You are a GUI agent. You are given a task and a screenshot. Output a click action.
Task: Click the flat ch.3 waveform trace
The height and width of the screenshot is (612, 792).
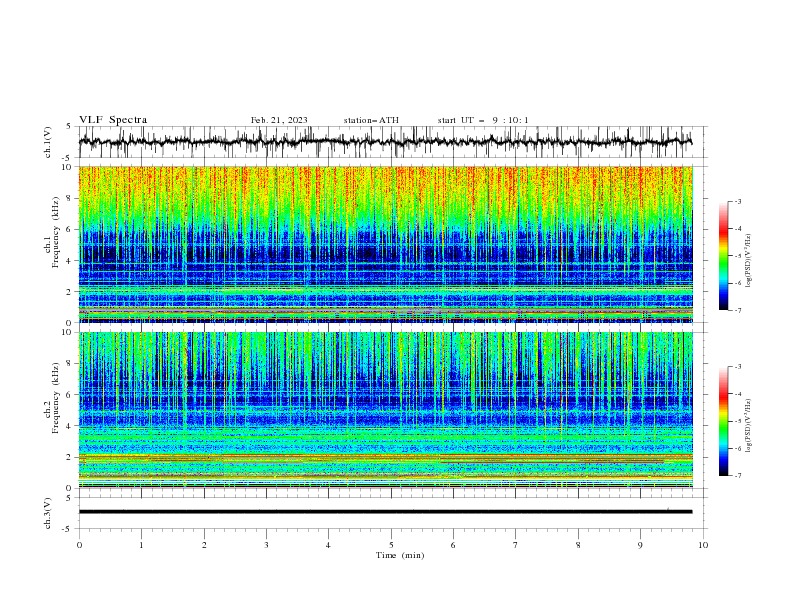[x=385, y=512]
